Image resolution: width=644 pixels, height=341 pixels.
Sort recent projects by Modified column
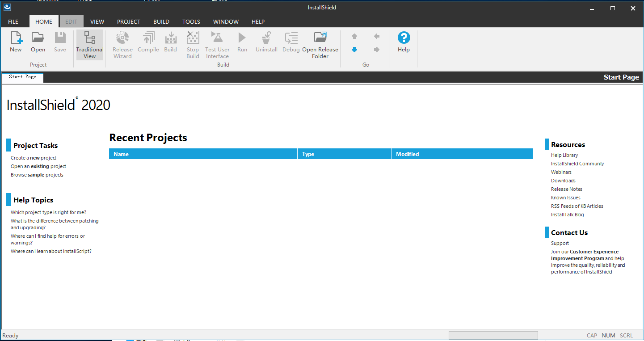click(x=463, y=154)
